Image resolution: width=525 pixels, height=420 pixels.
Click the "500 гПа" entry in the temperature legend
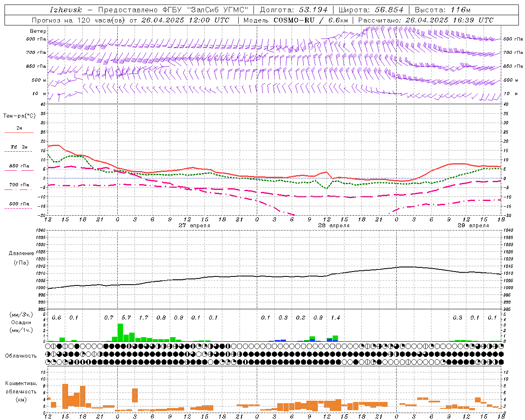(x=19, y=204)
